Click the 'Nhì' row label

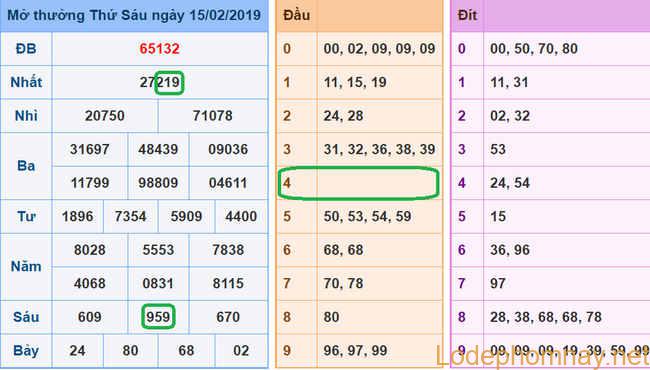[x=26, y=116]
